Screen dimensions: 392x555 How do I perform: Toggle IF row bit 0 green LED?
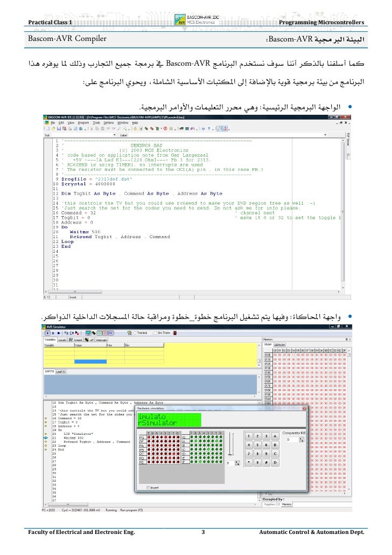[x=221, y=462]
